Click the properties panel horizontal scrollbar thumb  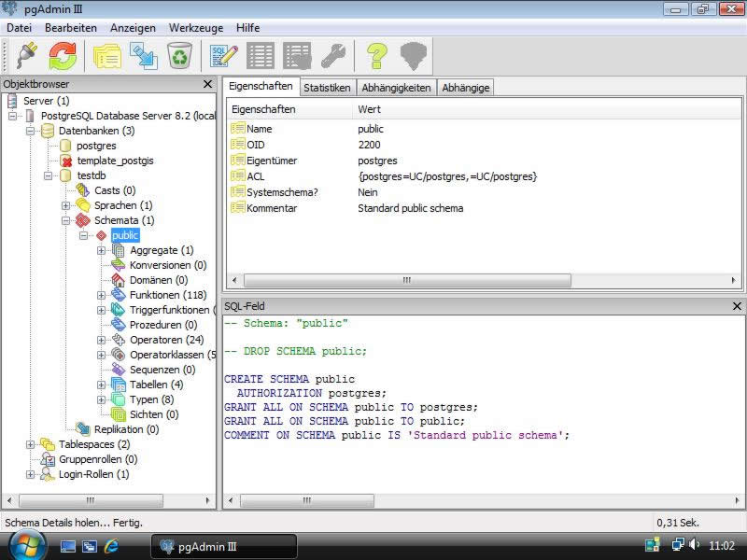pyautogui.click(x=407, y=280)
